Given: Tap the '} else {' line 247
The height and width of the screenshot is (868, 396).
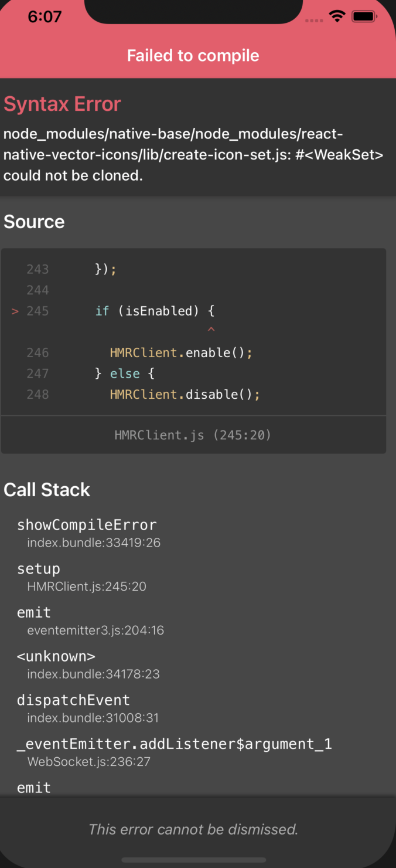Looking at the screenshot, I should pyautogui.click(x=124, y=374).
